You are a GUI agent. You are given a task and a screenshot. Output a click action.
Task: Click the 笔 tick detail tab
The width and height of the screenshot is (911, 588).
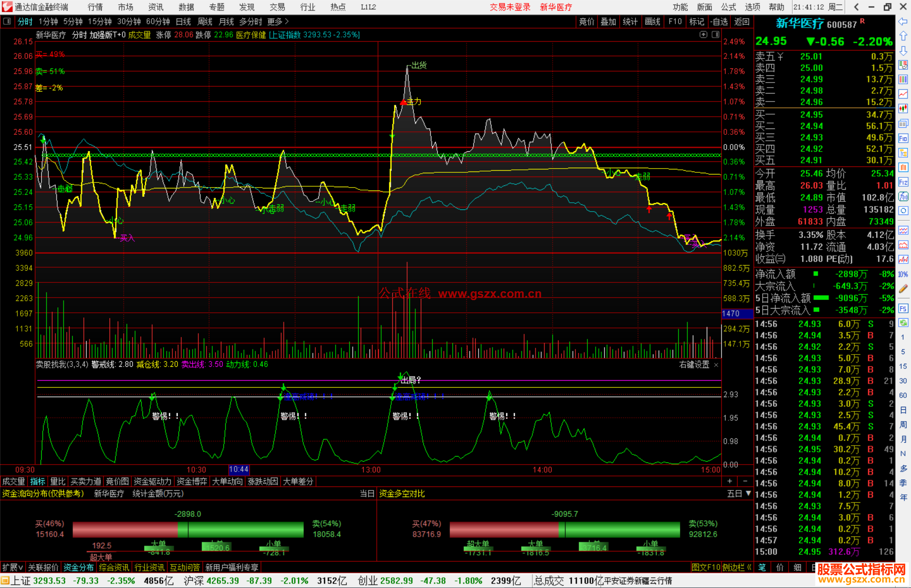(x=762, y=567)
